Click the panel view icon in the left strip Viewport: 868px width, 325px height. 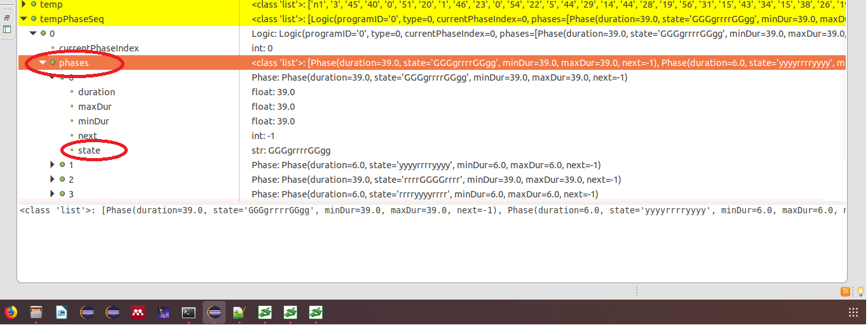7,29
